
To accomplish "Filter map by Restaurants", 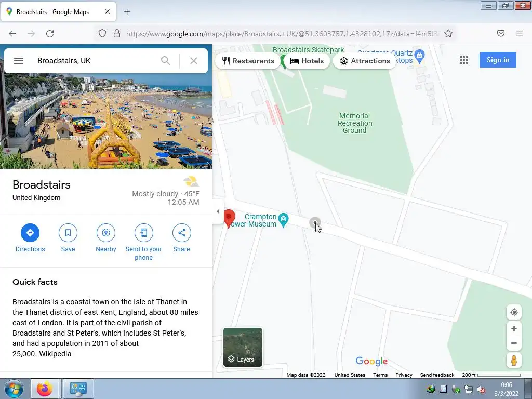I will coord(248,61).
